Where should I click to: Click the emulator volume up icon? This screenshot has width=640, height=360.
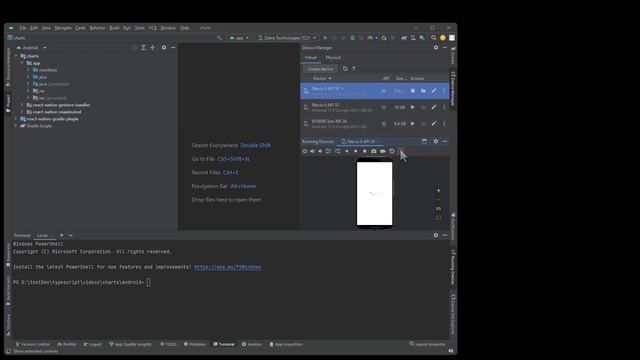(x=313, y=151)
